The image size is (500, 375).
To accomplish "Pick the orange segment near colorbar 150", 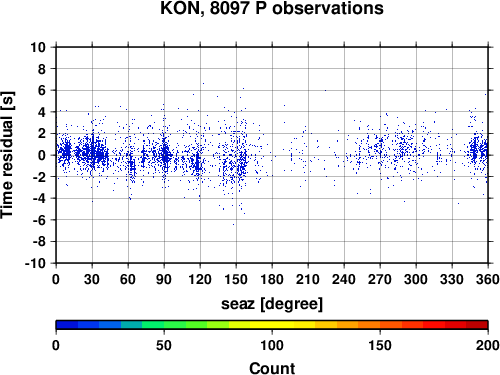I will click(x=380, y=325).
